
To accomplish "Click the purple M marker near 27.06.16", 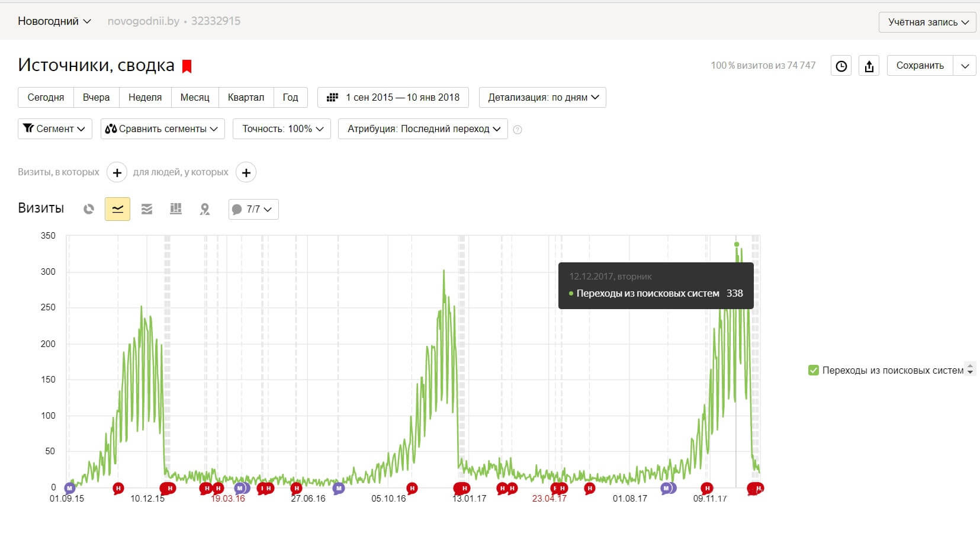I will pyautogui.click(x=339, y=489).
